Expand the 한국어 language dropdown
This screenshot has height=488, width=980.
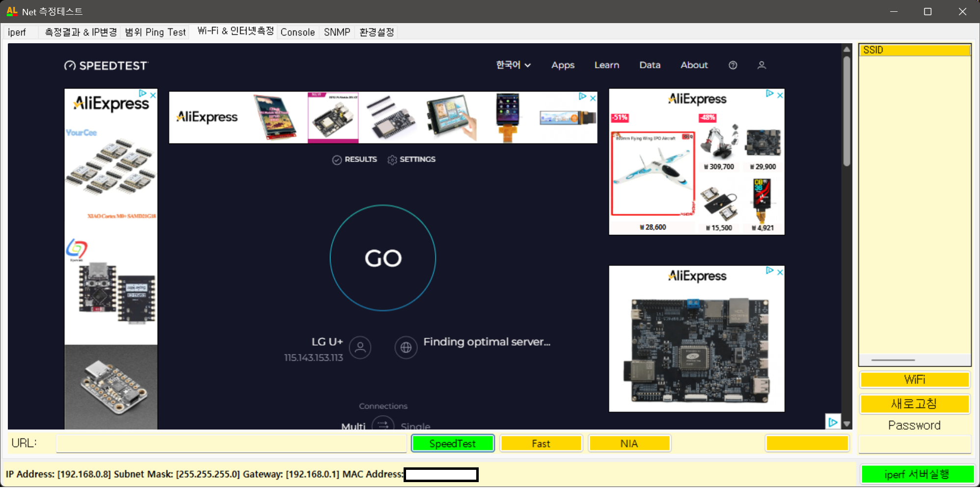coord(513,65)
